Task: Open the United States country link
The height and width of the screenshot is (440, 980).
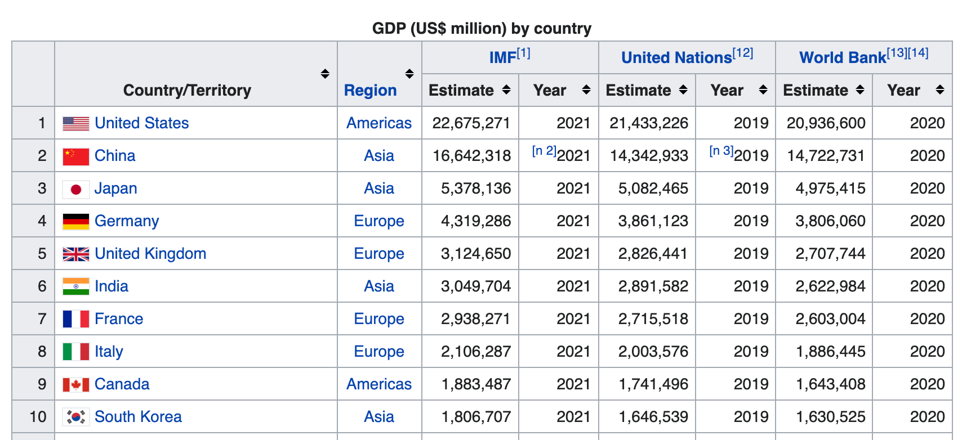Action: 141,123
